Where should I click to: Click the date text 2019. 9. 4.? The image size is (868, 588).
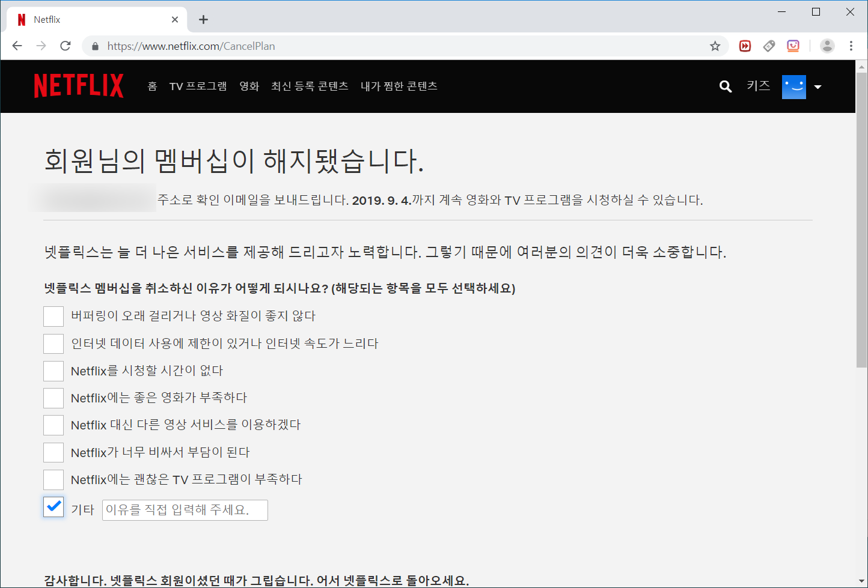click(382, 200)
